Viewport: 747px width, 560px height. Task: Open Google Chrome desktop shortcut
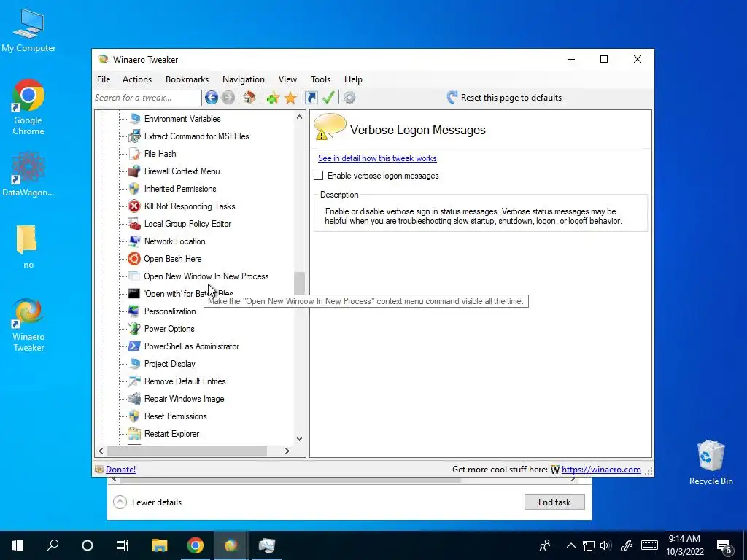click(x=28, y=107)
